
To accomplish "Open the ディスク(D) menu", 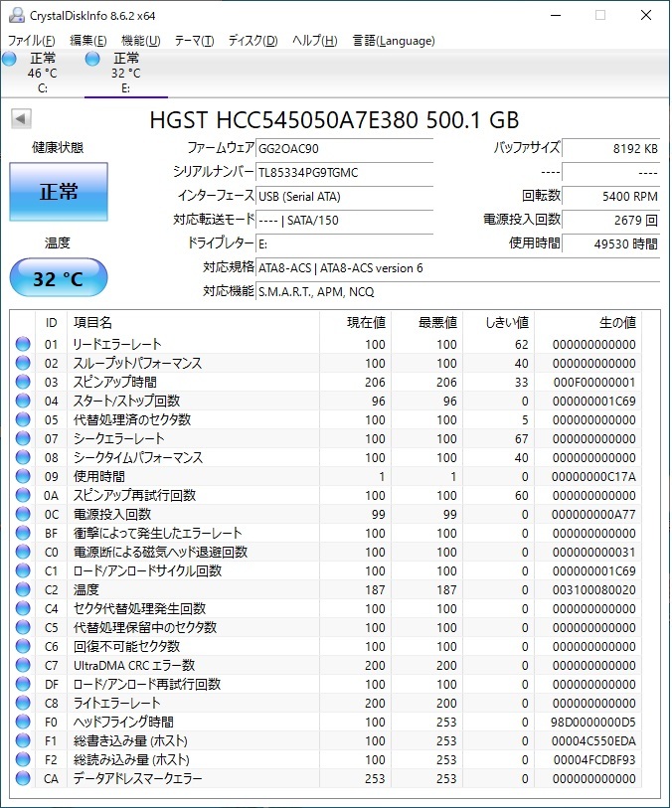I will (253, 41).
